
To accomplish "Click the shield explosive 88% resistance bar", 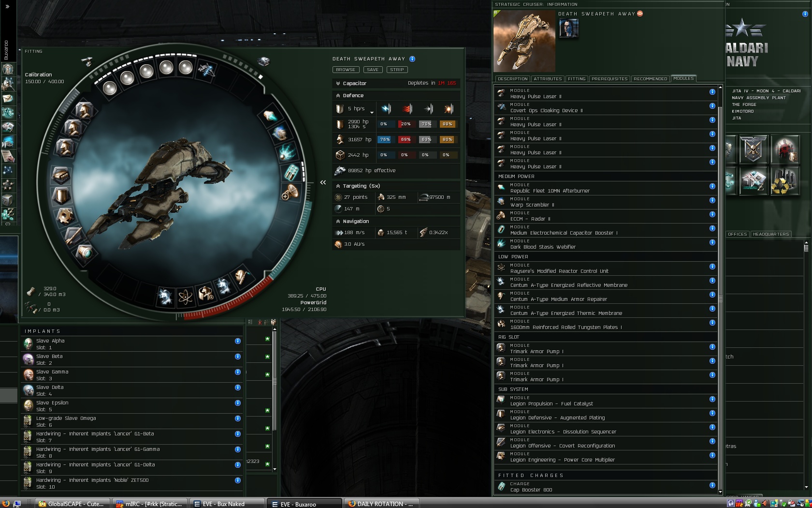I will click(448, 124).
